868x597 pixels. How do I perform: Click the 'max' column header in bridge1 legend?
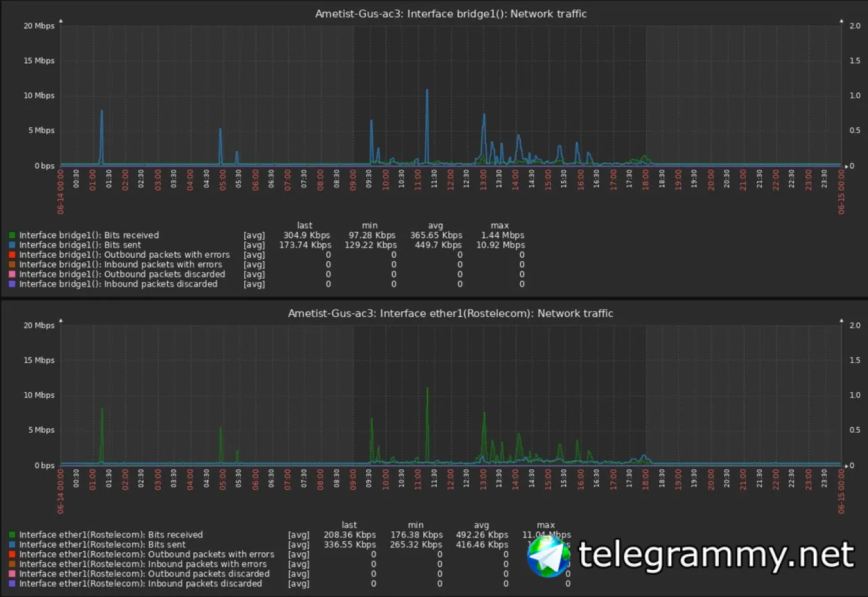(500, 226)
